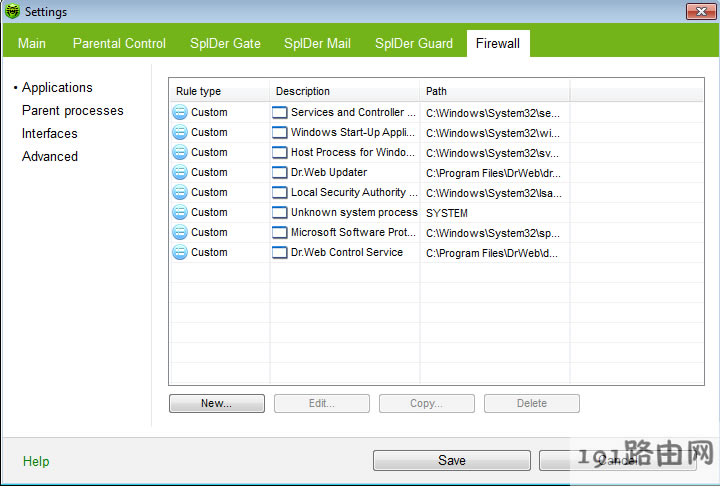
Task: Switch to the SpIDer Mail tab
Action: coord(319,43)
